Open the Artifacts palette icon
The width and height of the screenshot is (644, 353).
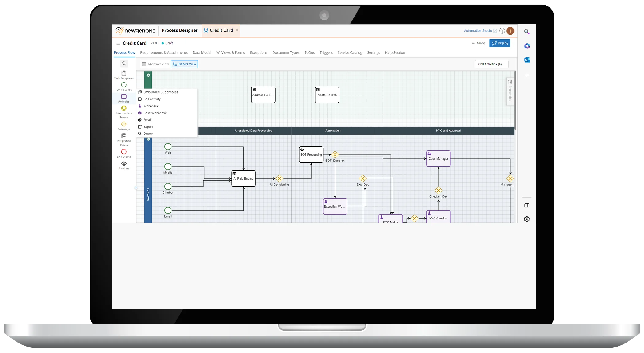(x=124, y=164)
